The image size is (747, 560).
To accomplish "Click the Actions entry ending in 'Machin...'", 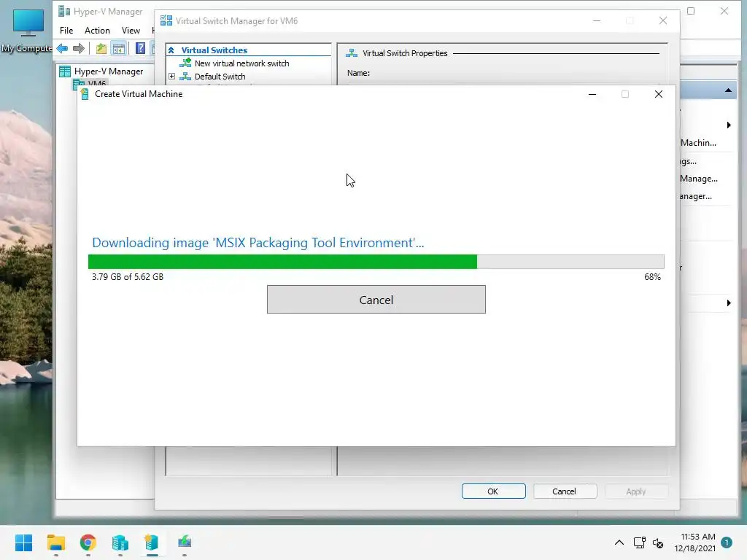I will click(x=698, y=142).
